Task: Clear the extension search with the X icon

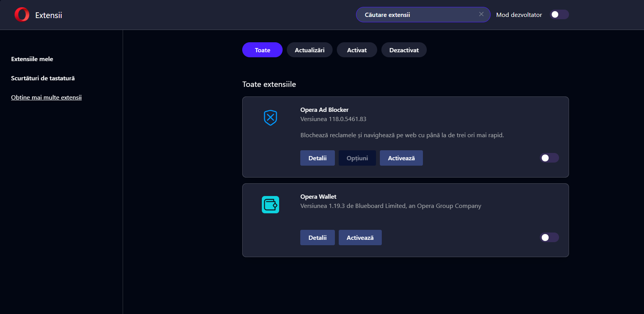Action: (481, 14)
